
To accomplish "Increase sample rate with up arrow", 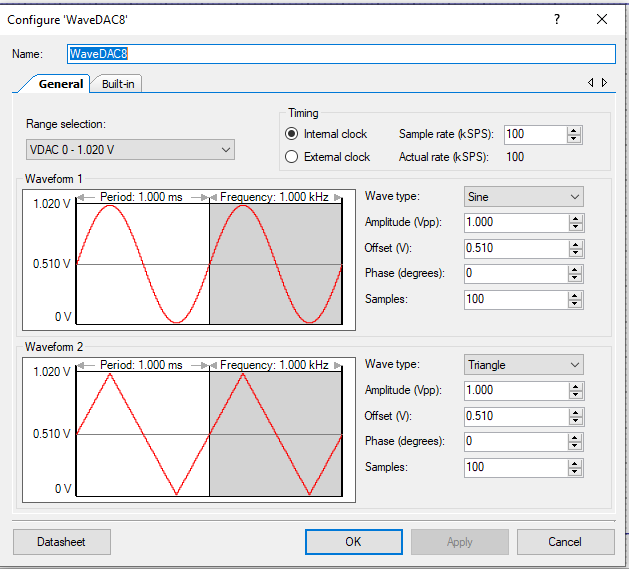I will (574, 130).
